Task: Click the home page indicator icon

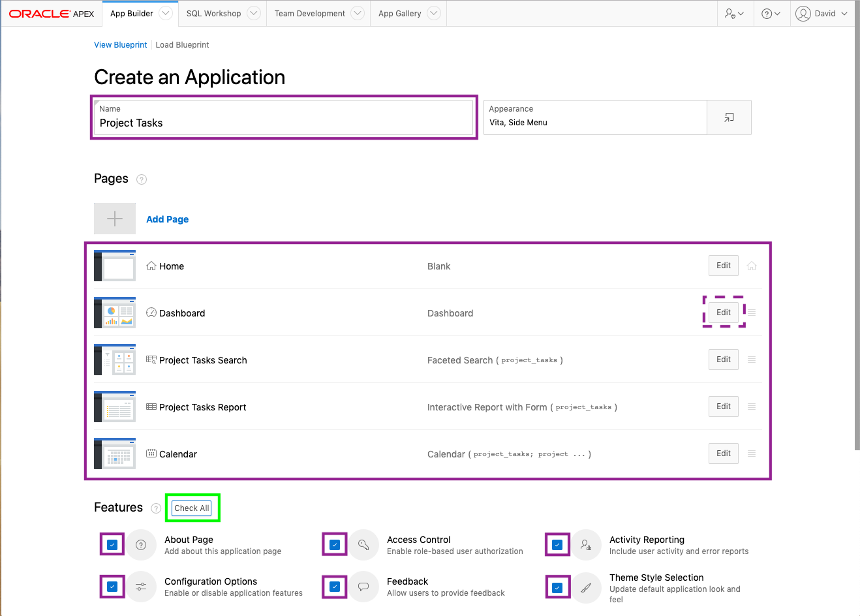Action: [752, 266]
